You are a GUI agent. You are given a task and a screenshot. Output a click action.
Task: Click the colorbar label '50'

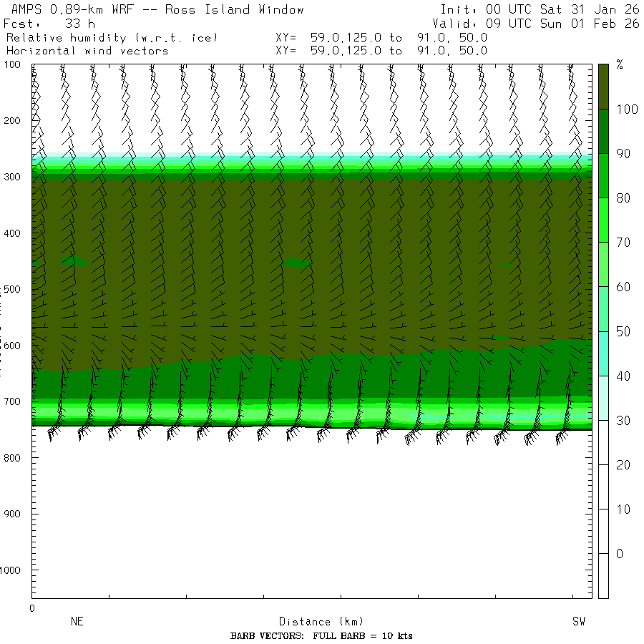click(x=623, y=331)
